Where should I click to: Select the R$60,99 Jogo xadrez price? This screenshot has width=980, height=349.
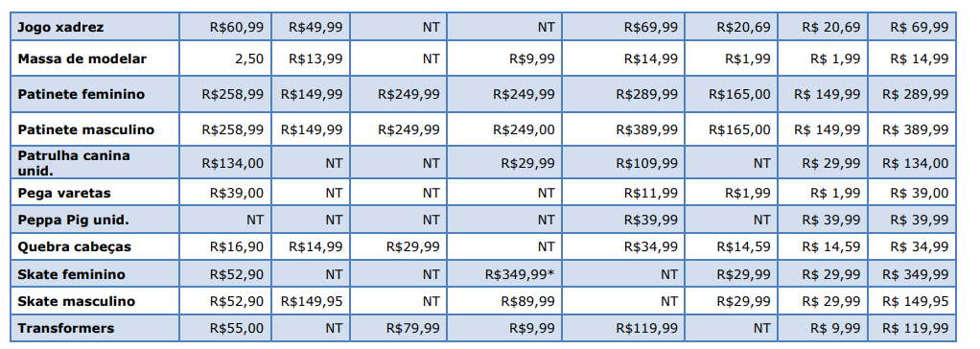225,28
